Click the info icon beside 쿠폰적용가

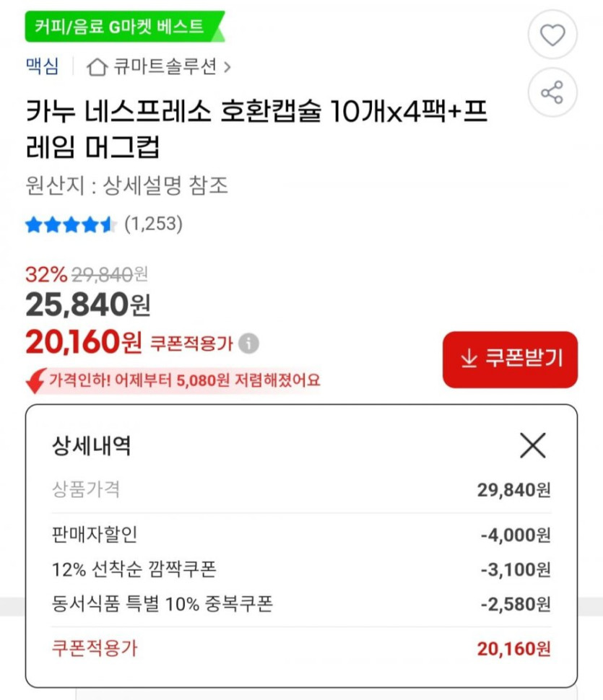coord(249,344)
